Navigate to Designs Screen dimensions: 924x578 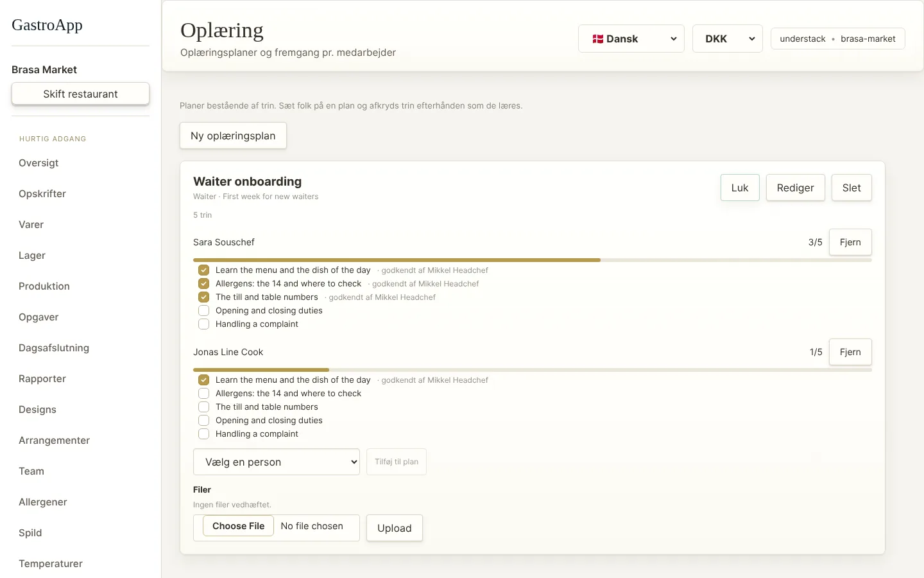coord(37,410)
